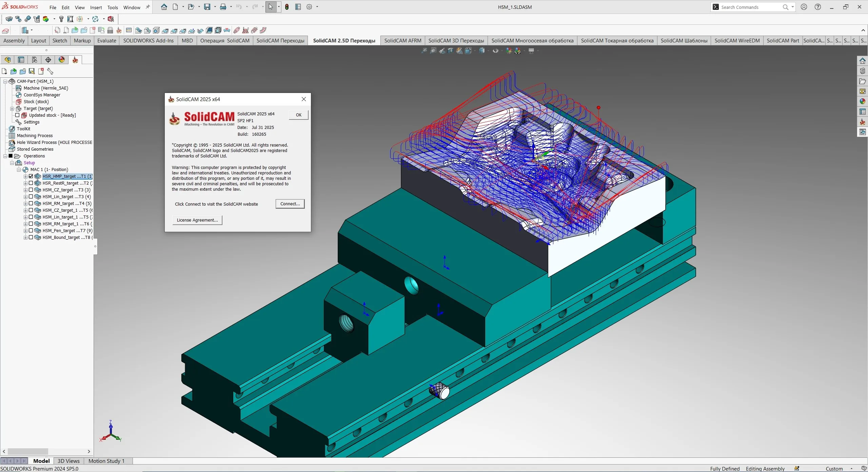Open the Search Commands dropdown arrow

(792, 7)
